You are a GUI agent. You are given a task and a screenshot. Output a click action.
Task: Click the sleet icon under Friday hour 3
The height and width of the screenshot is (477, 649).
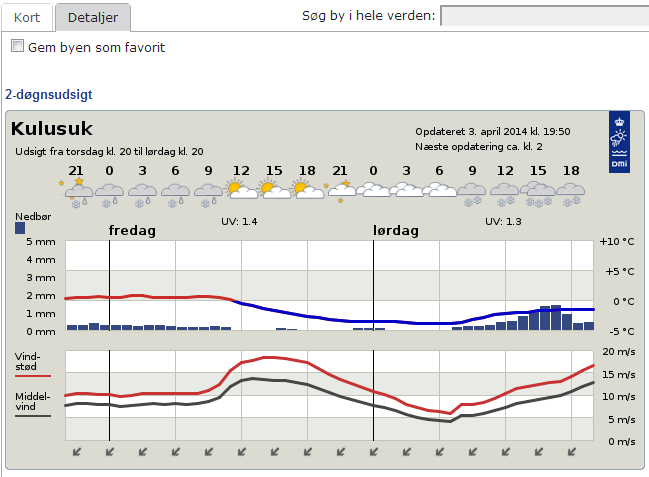[x=142, y=194]
